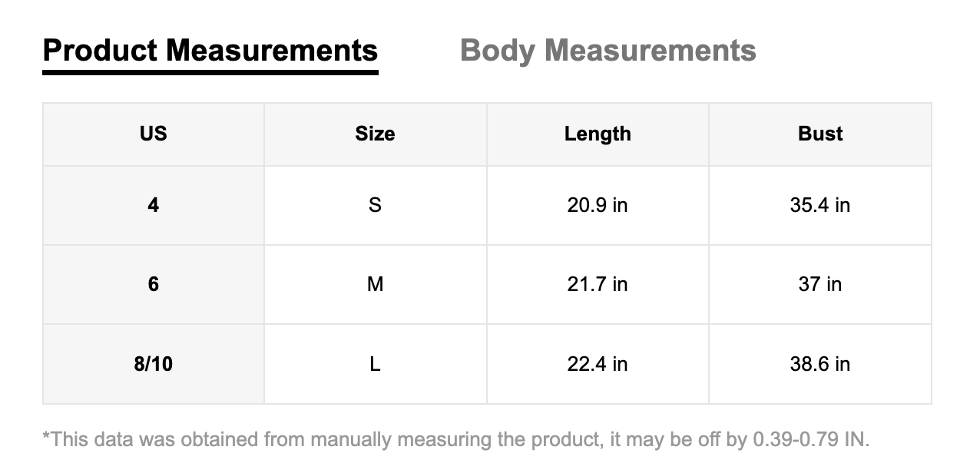Viewport: 980px width, 473px height.
Task: Select the Product Measurements tab
Action: tap(210, 51)
